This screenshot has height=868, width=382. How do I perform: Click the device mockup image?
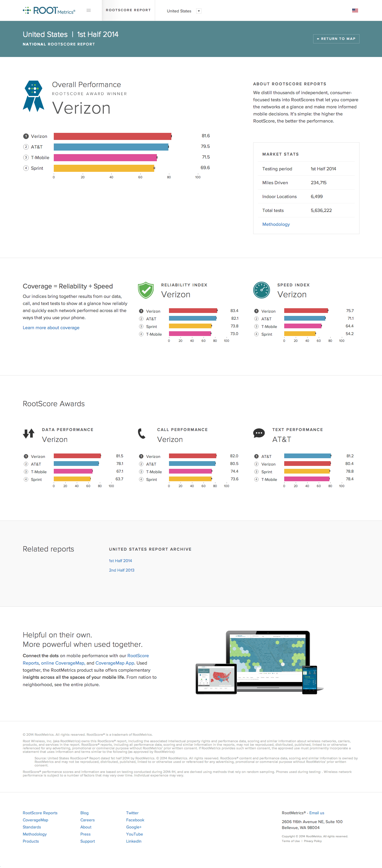(260, 662)
